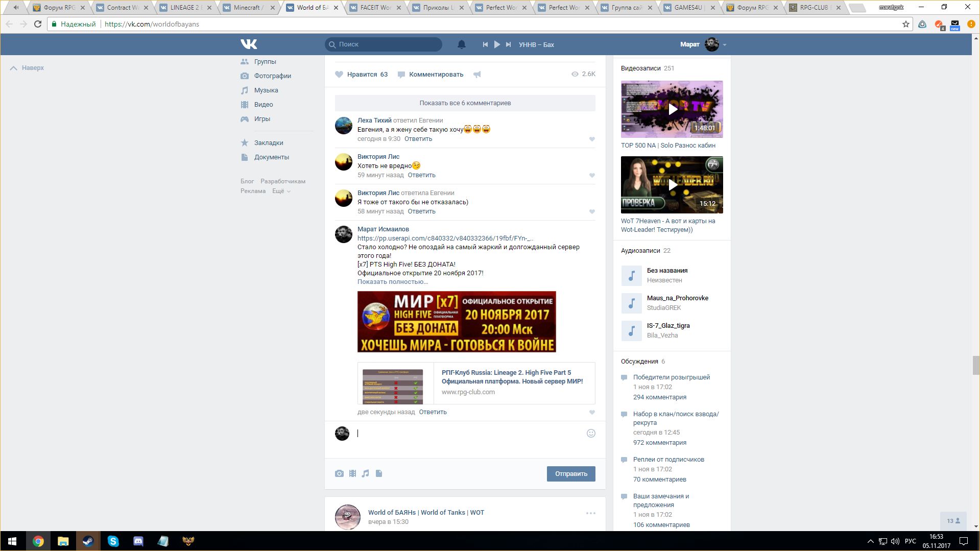This screenshot has height=551, width=980.
Task: Open the TOP 500 NA video thumbnail
Action: pyautogui.click(x=672, y=109)
